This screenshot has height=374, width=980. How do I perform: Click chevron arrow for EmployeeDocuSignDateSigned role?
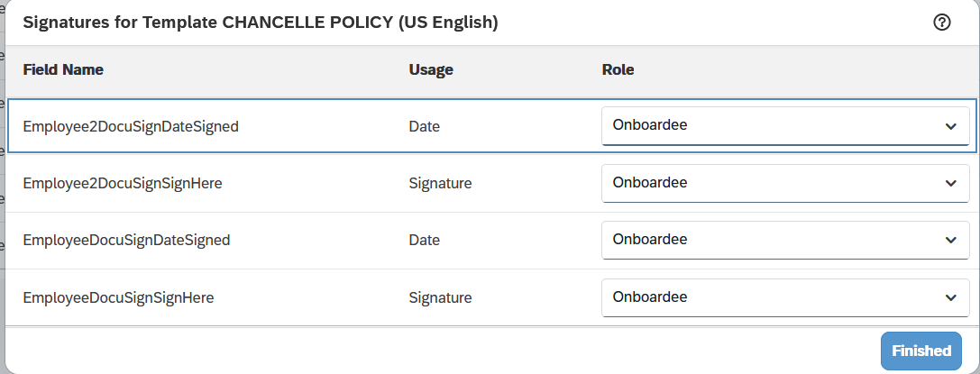950,240
